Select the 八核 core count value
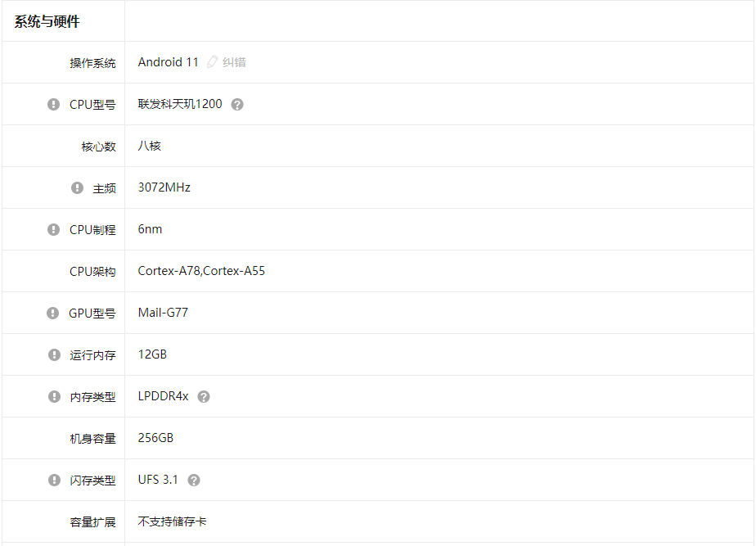Image resolution: width=756 pixels, height=546 pixels. pos(149,146)
